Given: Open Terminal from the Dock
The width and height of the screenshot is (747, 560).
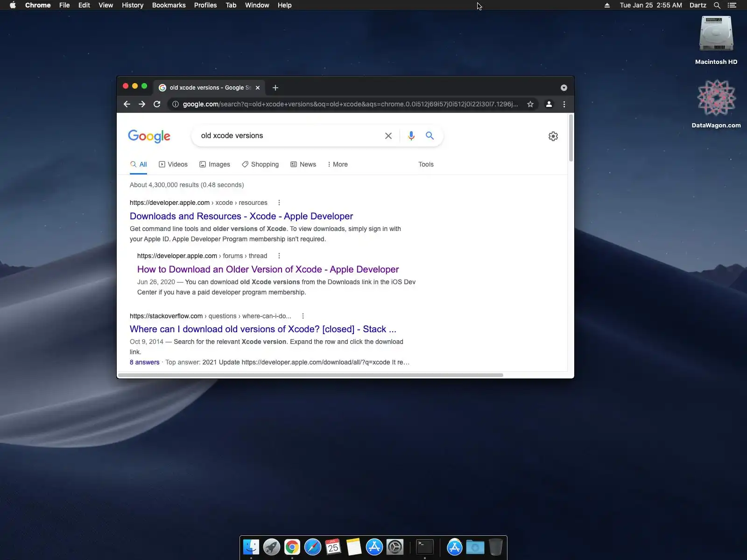Looking at the screenshot, I should (x=425, y=547).
